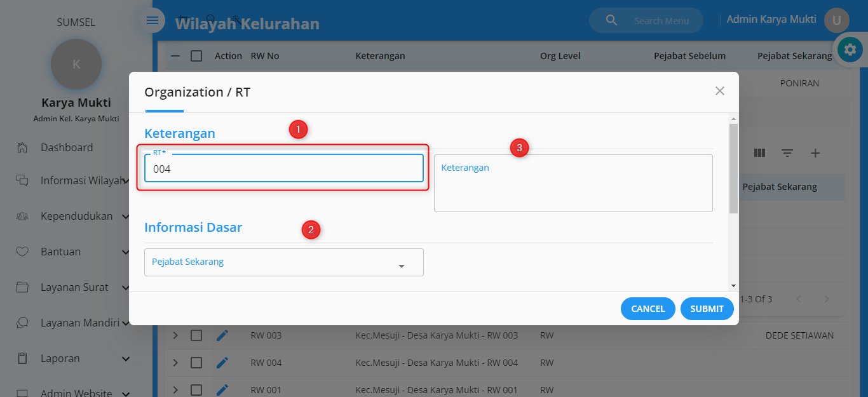868x397 pixels.
Task: Open Layanan Surat in the sidebar
Action: pyautogui.click(x=74, y=287)
